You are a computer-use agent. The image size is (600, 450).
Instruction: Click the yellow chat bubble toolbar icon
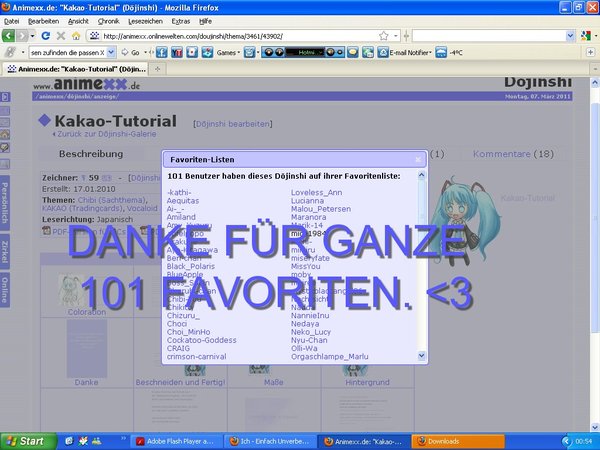point(353,52)
